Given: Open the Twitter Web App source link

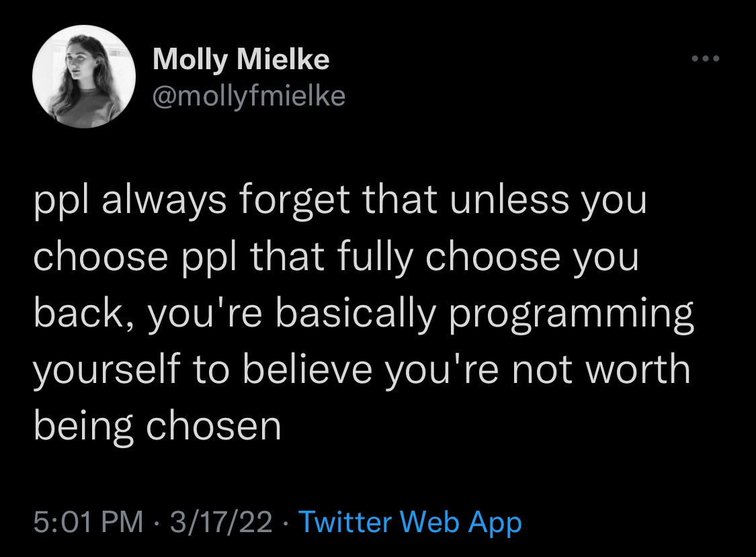Looking at the screenshot, I should pyautogui.click(x=411, y=522).
